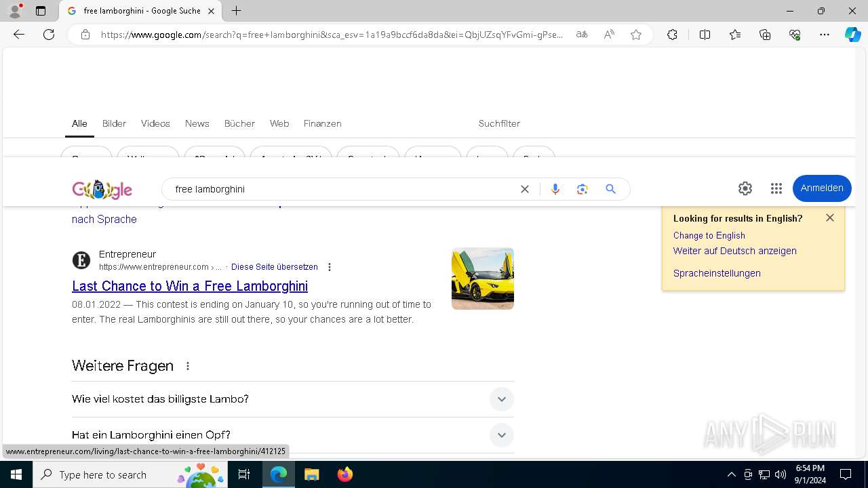Open Weitere Fragen options three dots
The width and height of the screenshot is (868, 488).
(188, 366)
